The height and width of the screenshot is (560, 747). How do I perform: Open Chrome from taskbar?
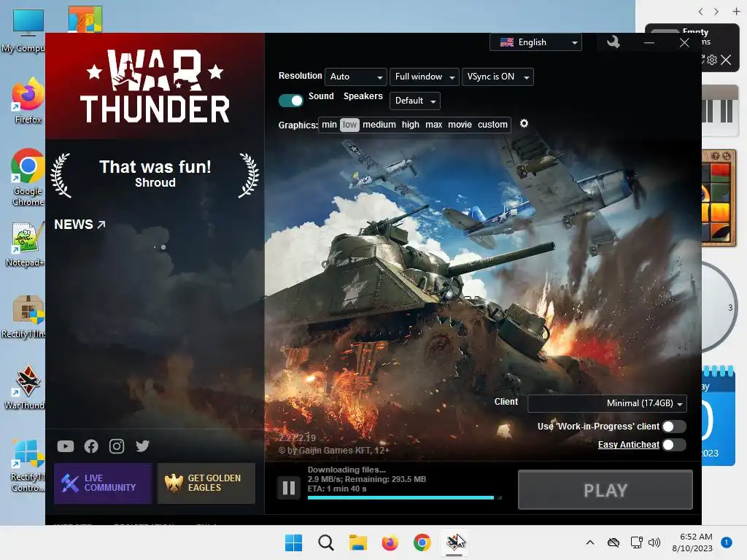tap(422, 542)
